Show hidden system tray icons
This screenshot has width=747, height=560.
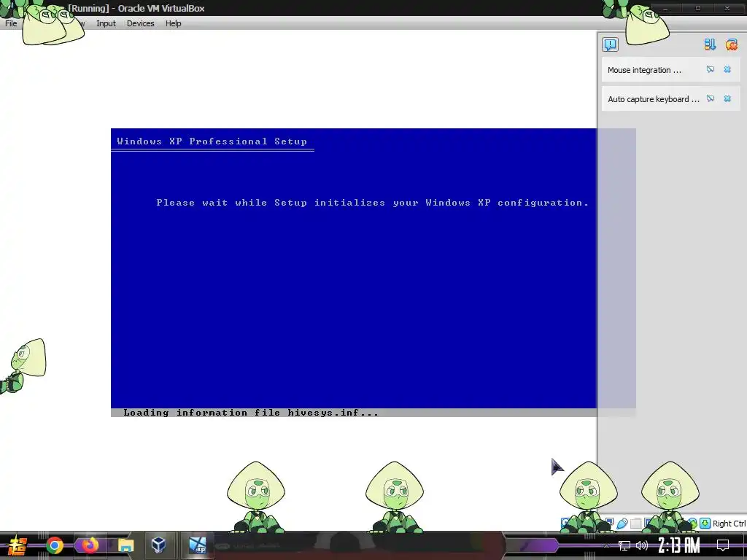pos(606,545)
